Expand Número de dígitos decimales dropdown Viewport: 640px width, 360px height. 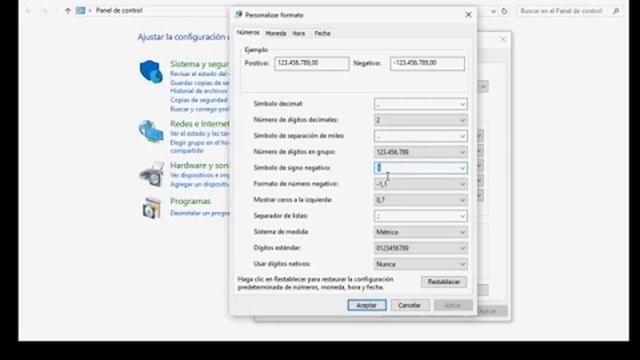point(420,120)
